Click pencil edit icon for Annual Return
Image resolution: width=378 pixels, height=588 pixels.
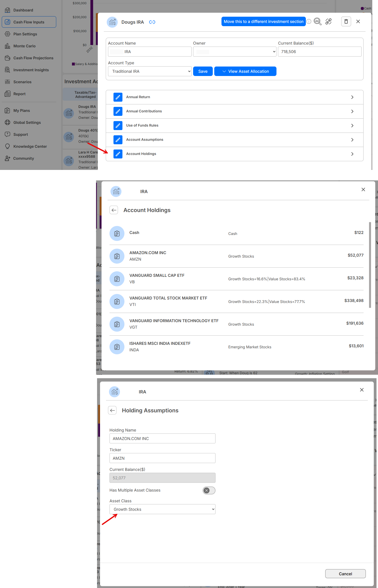118,97
